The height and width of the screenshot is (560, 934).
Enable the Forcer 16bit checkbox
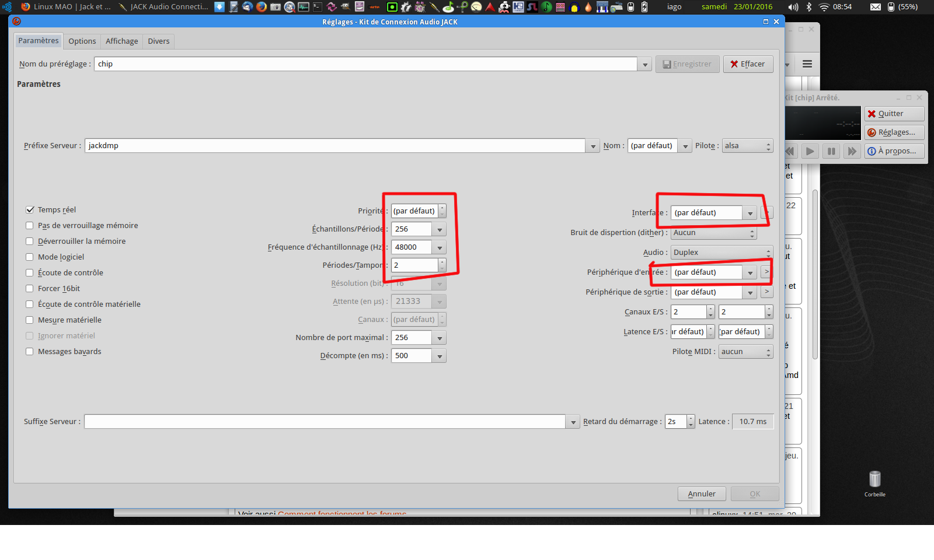point(30,288)
